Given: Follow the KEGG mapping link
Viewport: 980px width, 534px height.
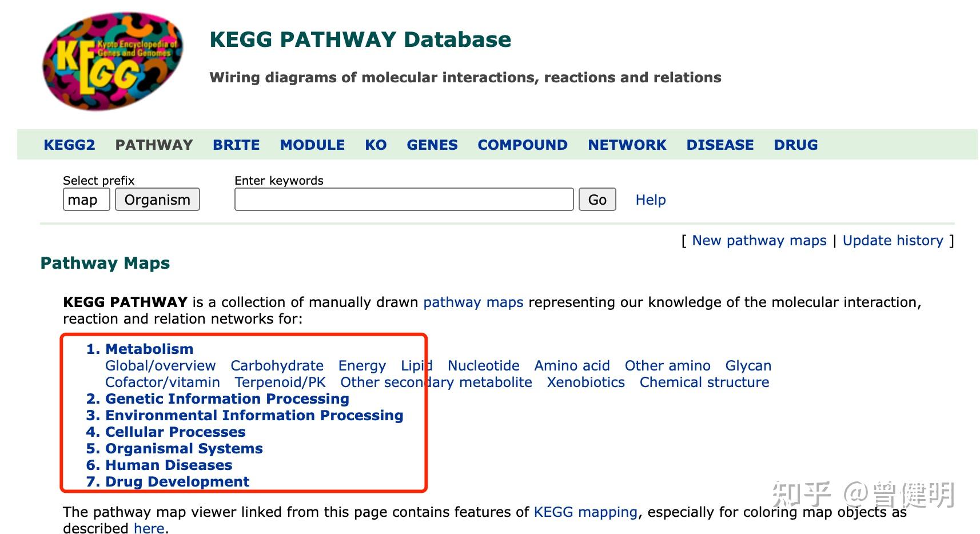Looking at the screenshot, I should click(585, 512).
